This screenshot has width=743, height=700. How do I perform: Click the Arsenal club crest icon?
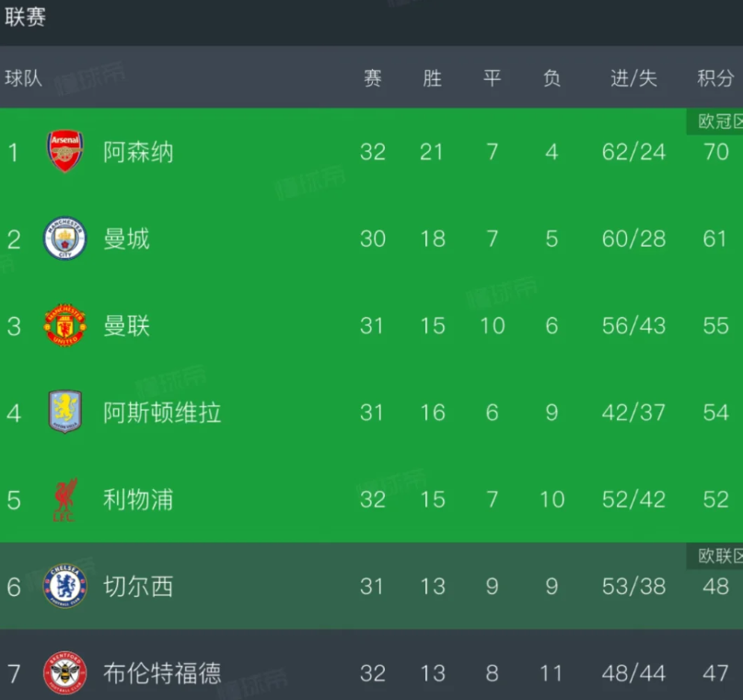coord(65,152)
